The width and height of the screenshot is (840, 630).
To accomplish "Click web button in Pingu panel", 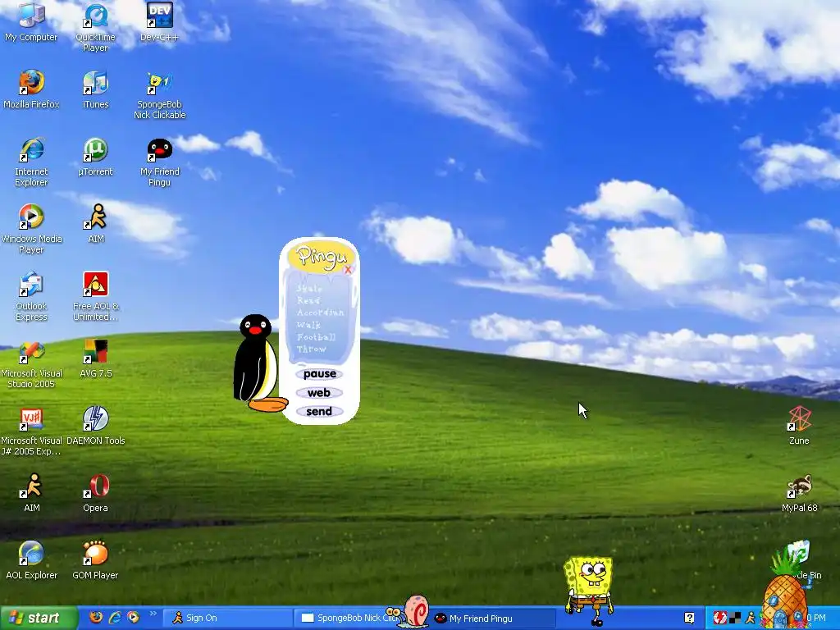I will click(x=319, y=393).
